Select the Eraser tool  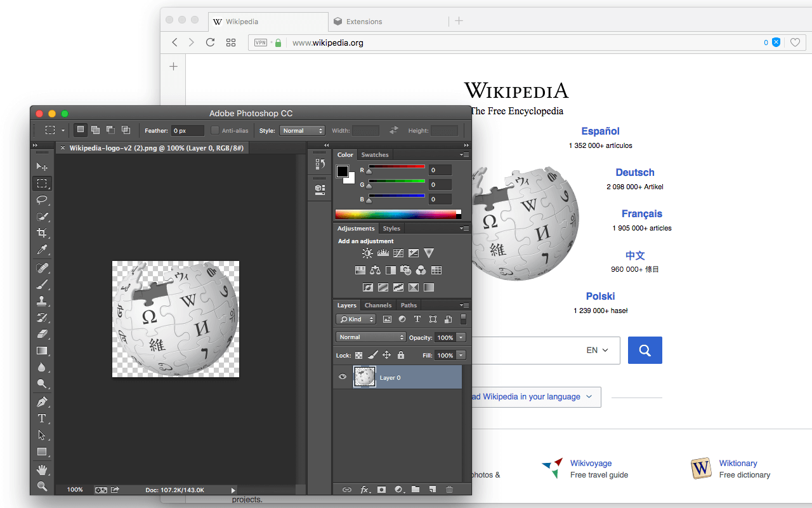(42, 334)
